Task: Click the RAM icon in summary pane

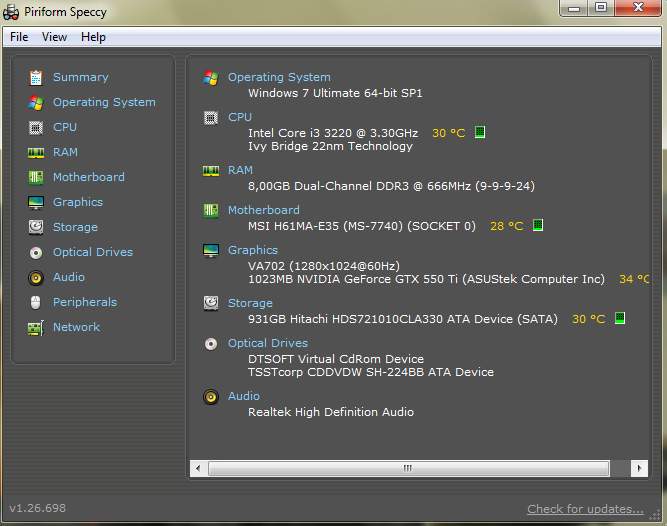Action: tap(211, 171)
